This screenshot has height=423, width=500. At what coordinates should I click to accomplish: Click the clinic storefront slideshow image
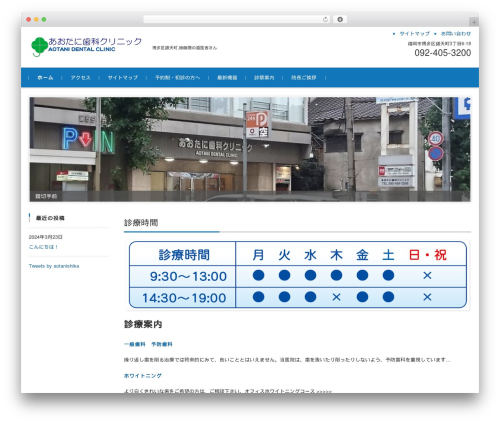(x=250, y=149)
